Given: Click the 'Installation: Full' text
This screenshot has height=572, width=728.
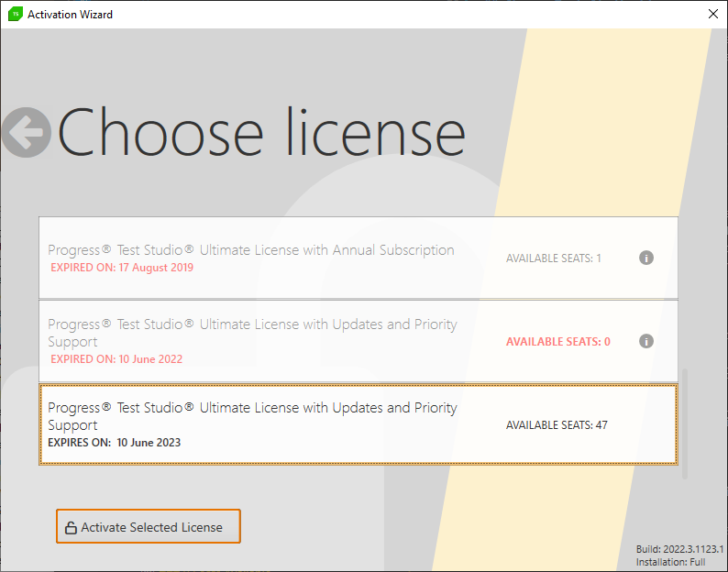Looking at the screenshot, I should pos(670,562).
